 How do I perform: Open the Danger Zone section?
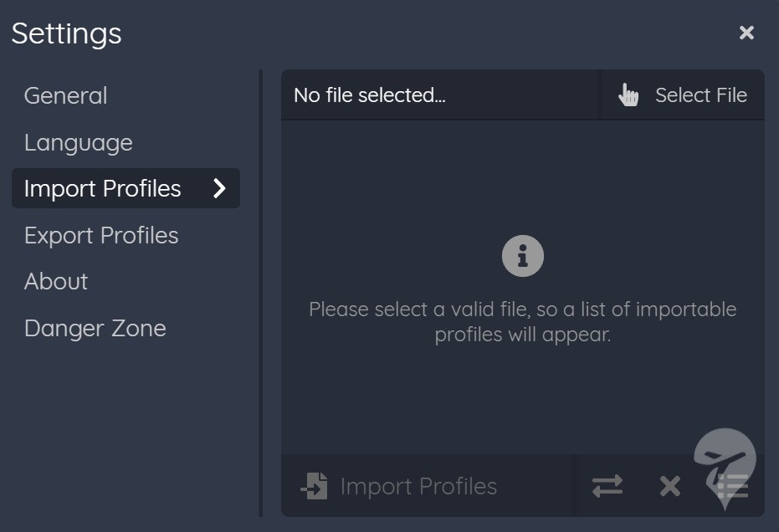(x=95, y=329)
